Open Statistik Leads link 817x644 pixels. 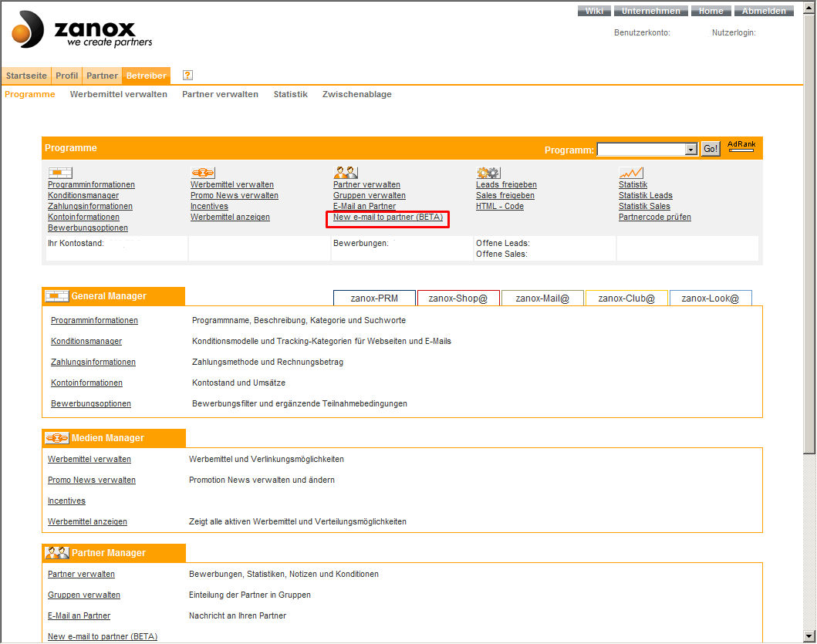click(x=646, y=195)
